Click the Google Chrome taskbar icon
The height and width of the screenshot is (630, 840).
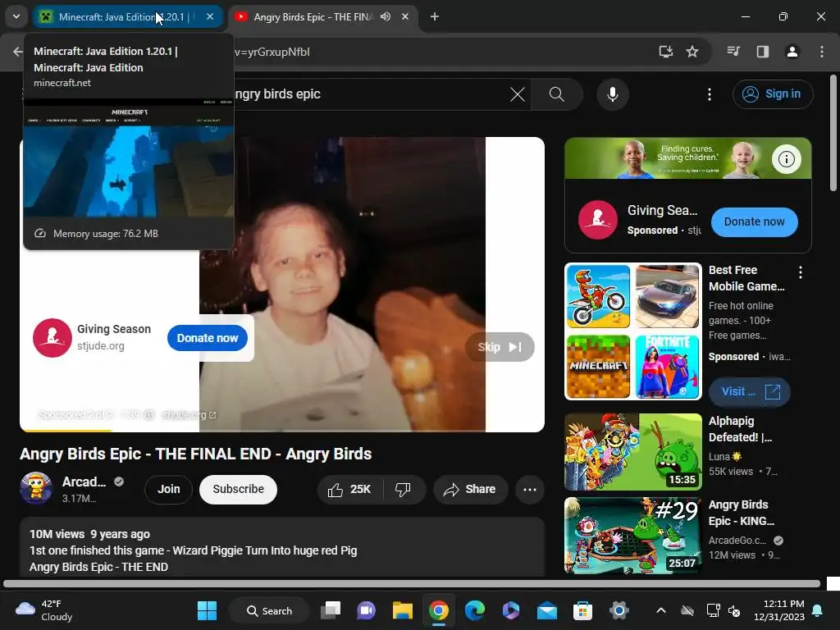coord(438,610)
